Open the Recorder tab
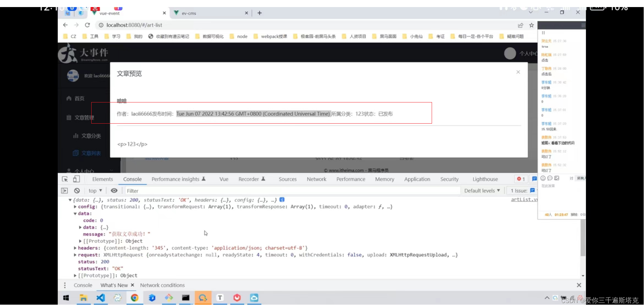 [x=252, y=179]
